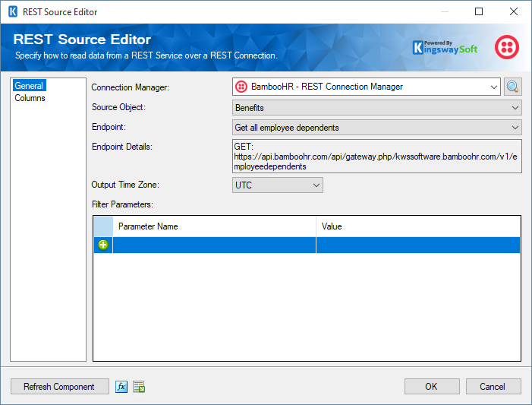
Task: Open the Endpoint dropdown list
Action: coord(377,128)
